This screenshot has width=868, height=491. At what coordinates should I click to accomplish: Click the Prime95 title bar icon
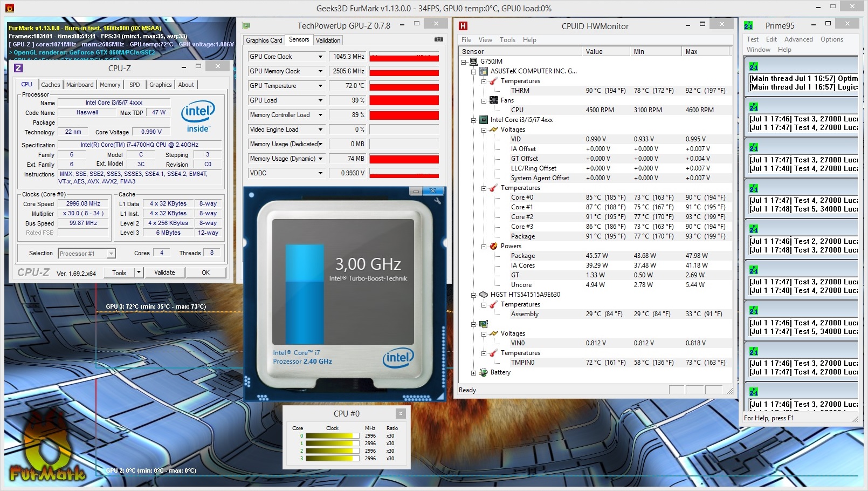click(748, 25)
